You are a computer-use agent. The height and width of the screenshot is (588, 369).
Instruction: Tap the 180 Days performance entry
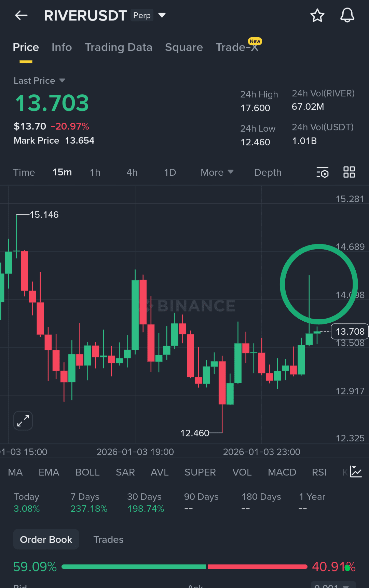pos(261,503)
